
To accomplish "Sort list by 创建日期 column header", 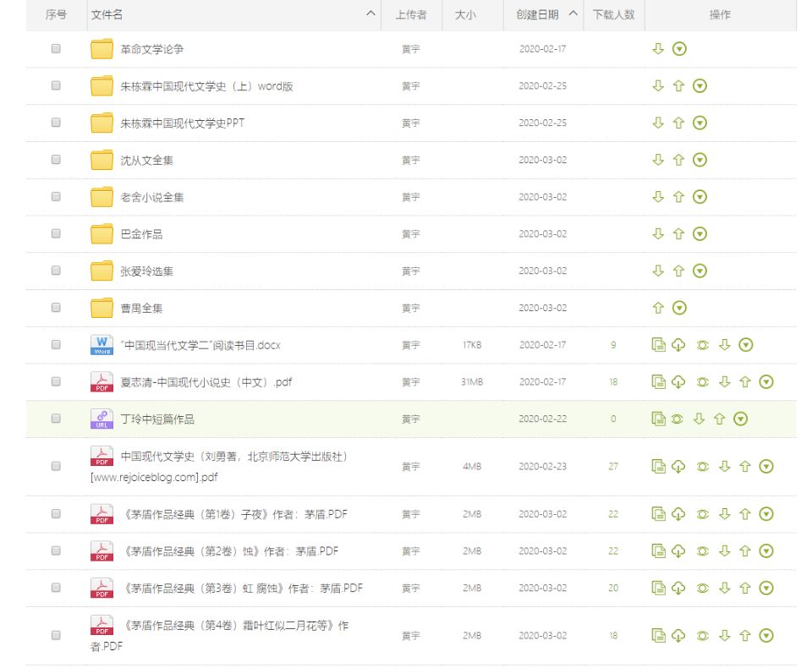I will coord(538,14).
